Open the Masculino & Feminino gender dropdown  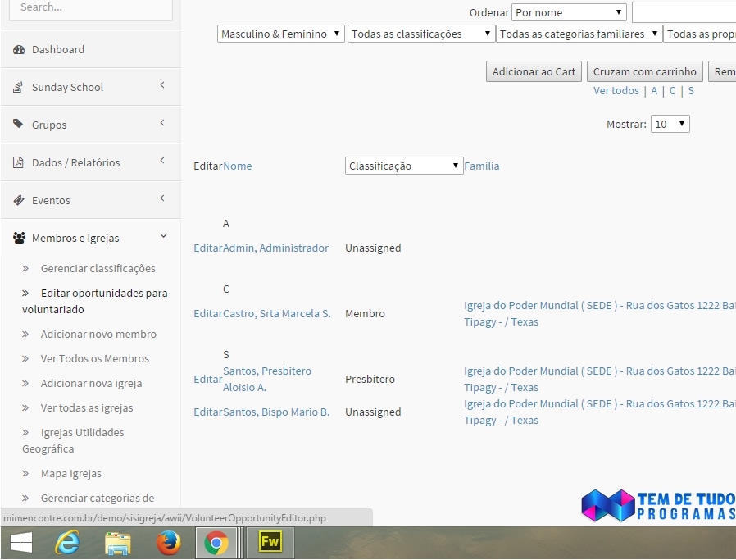tap(281, 34)
